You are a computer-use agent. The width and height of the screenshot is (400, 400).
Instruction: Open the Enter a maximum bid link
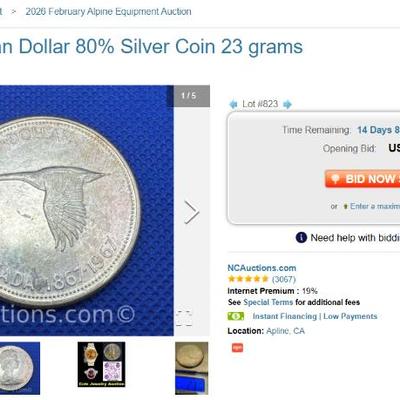click(x=375, y=206)
